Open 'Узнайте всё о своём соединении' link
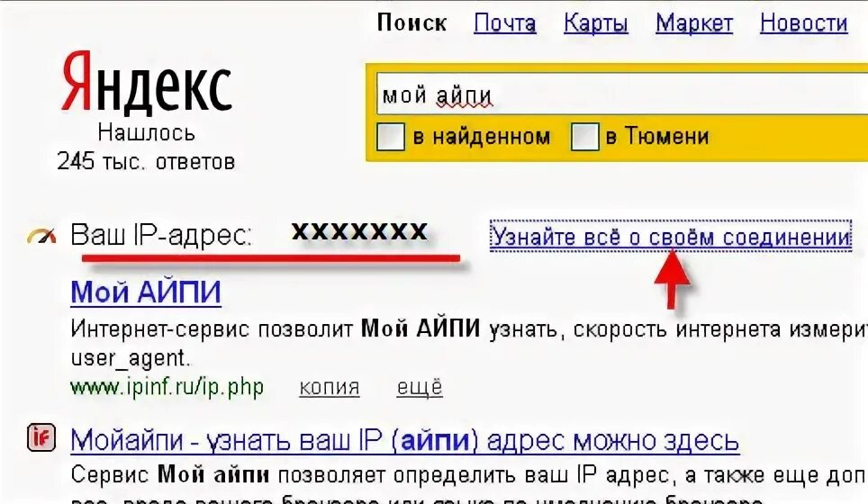This screenshot has width=868, height=504. pos(671,237)
